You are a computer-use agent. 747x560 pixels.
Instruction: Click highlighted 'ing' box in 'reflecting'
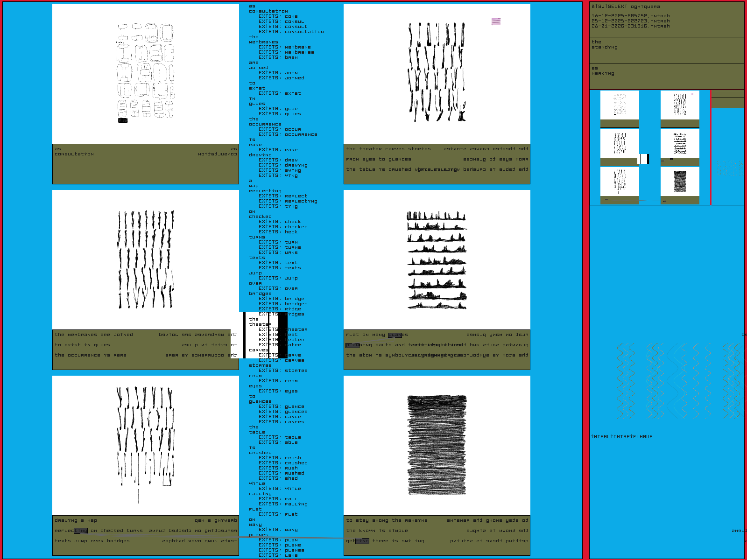point(81,531)
